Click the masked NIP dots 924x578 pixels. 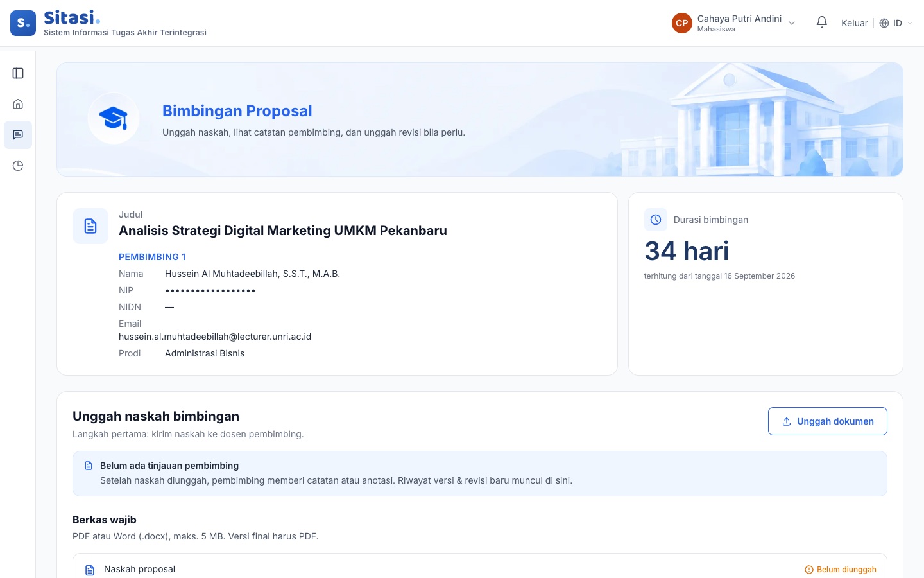(210, 291)
